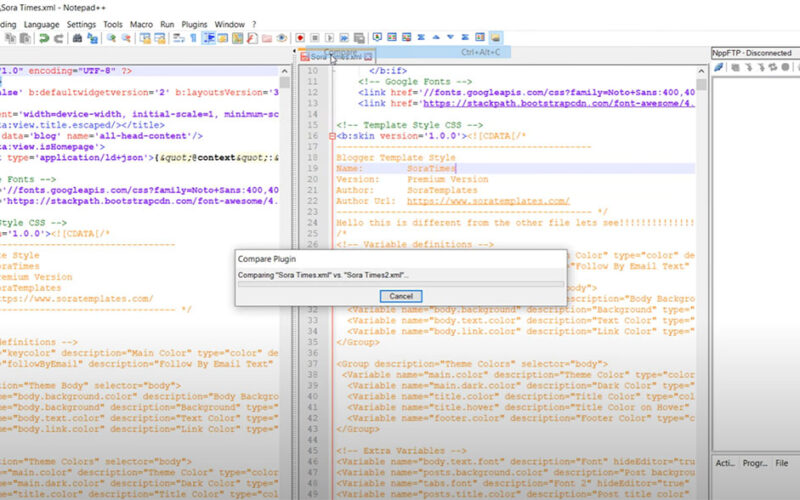Click the 'Hello this is different' text line
The width and height of the screenshot is (800, 500).
tap(515, 223)
